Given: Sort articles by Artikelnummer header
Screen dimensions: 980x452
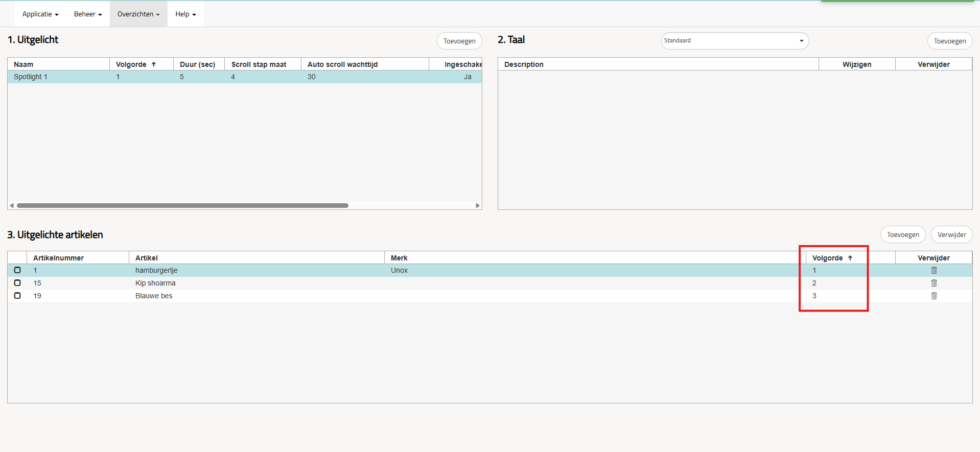Looking at the screenshot, I should pos(78,258).
